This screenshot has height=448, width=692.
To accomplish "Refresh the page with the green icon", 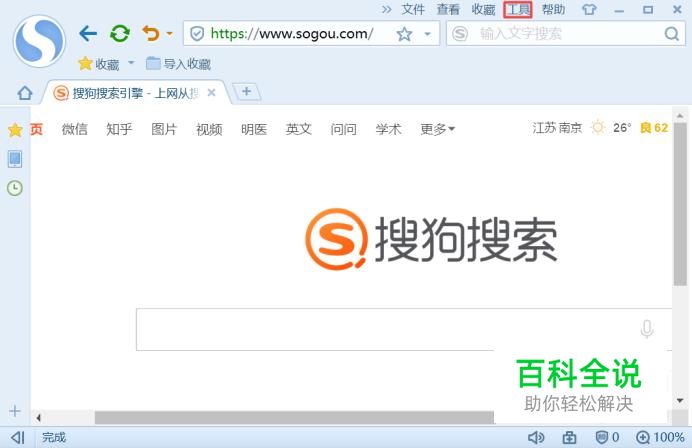I will tap(120, 33).
